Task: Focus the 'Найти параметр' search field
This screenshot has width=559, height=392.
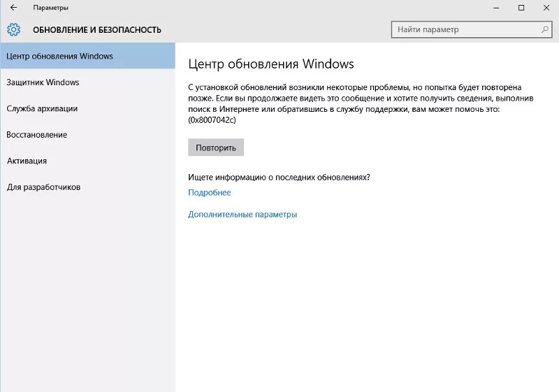Action: click(471, 29)
